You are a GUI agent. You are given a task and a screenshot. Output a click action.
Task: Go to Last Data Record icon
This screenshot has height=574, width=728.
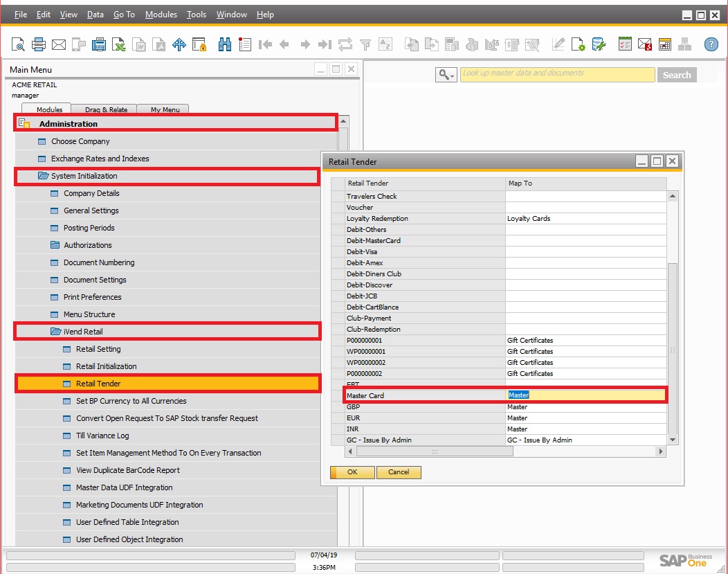(325, 44)
